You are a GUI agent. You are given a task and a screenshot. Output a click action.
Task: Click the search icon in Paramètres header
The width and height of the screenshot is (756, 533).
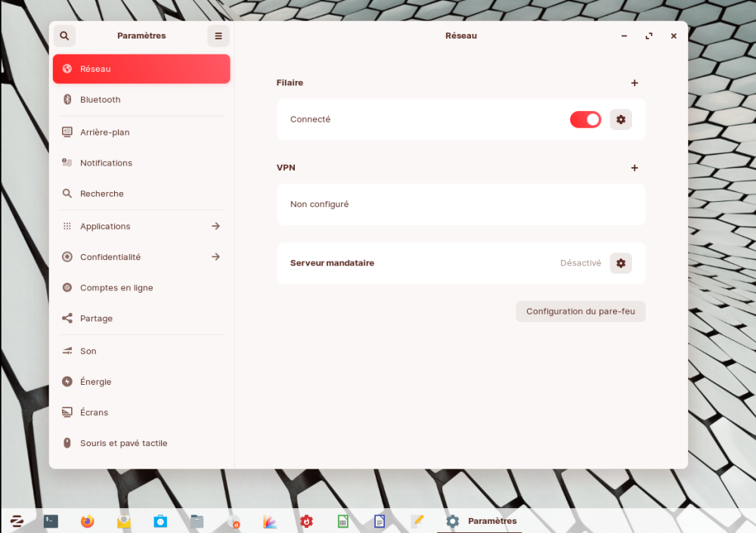(x=64, y=36)
